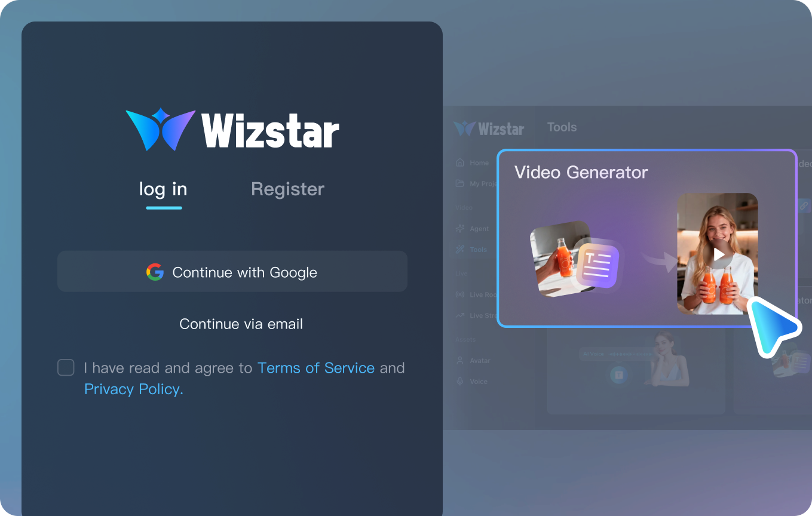This screenshot has height=516, width=812.
Task: Click the link icon at preview's right edge
Action: 804,205
